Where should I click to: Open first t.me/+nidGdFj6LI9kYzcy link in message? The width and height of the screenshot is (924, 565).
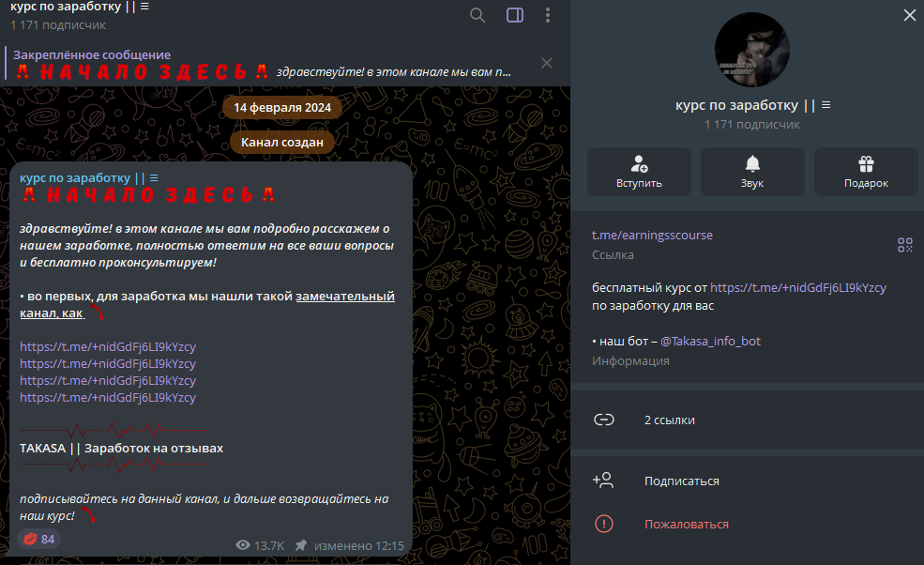click(108, 346)
